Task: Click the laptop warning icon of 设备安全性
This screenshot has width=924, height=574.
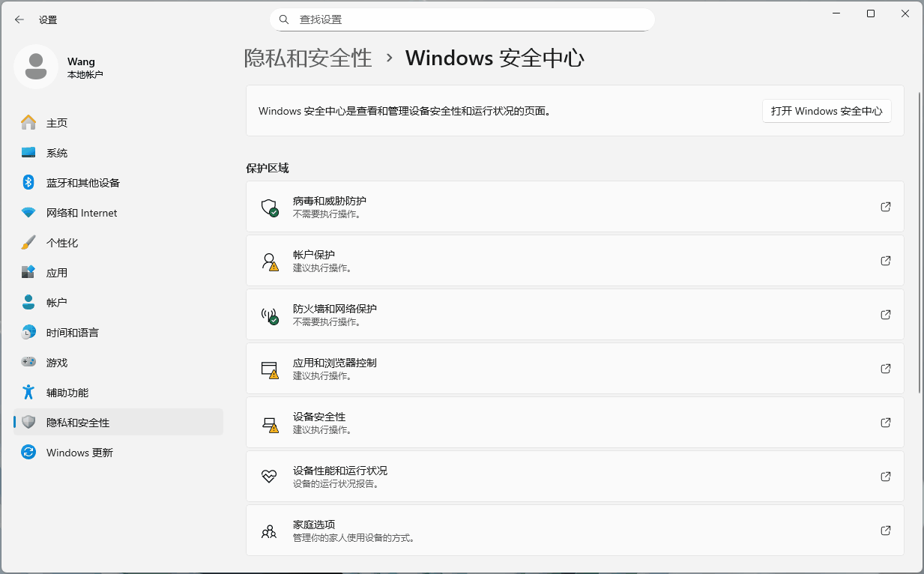Action: 270,424
